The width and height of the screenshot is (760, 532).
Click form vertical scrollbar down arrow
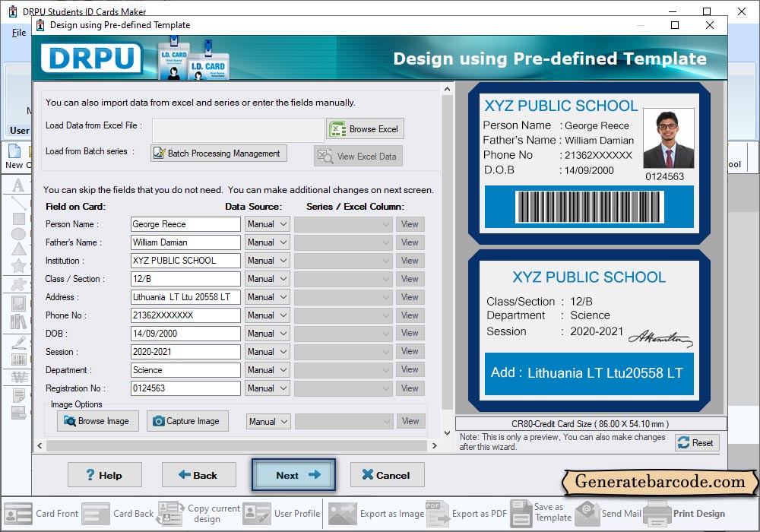coord(447,433)
